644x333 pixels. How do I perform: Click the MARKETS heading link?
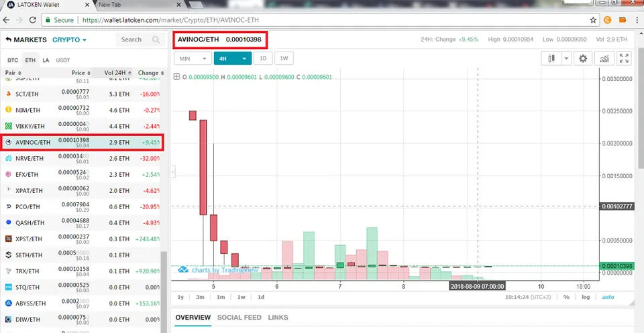(x=30, y=40)
